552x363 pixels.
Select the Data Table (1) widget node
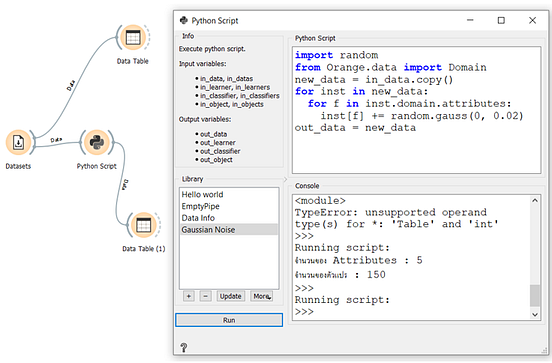point(144,225)
